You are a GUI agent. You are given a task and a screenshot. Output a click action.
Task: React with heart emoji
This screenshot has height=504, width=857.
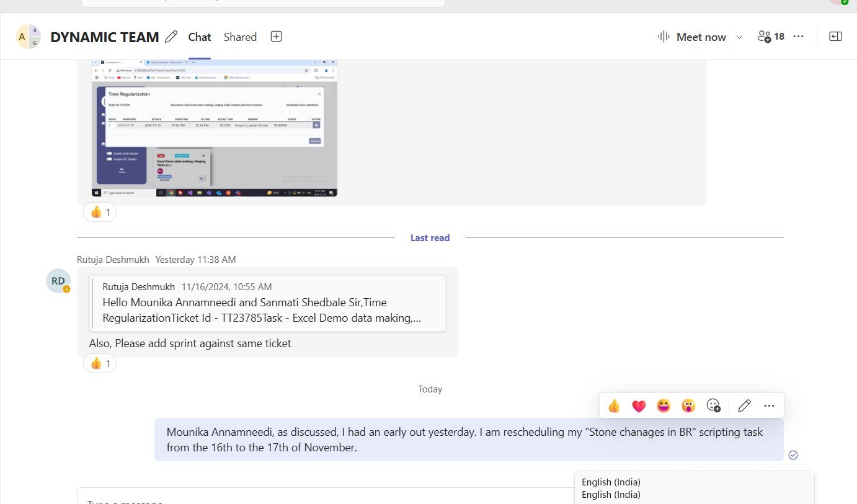[639, 406]
